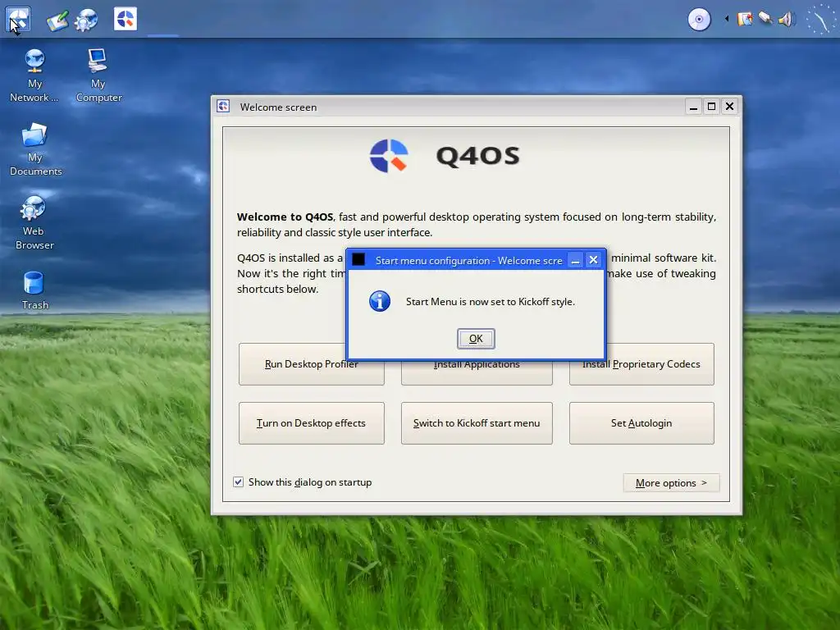The height and width of the screenshot is (630, 840).
Task: Click Install Proprietary Codecs button
Action: pyautogui.click(x=641, y=363)
